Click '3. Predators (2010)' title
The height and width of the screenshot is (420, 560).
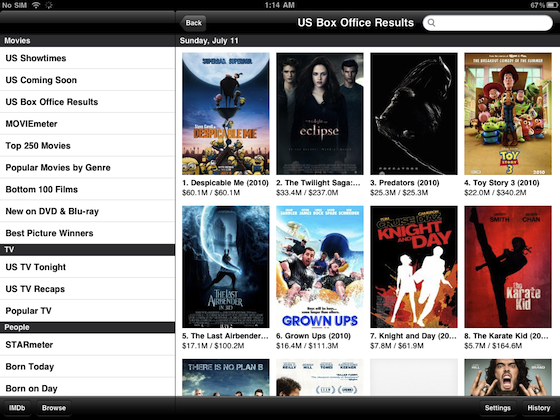tap(405, 183)
